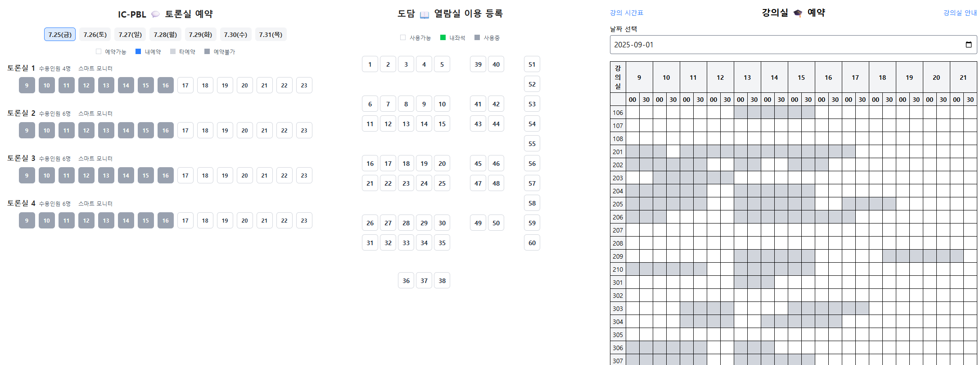The image size is (980, 365).
Task: Open the date picker calendar icon
Action: click(x=969, y=45)
